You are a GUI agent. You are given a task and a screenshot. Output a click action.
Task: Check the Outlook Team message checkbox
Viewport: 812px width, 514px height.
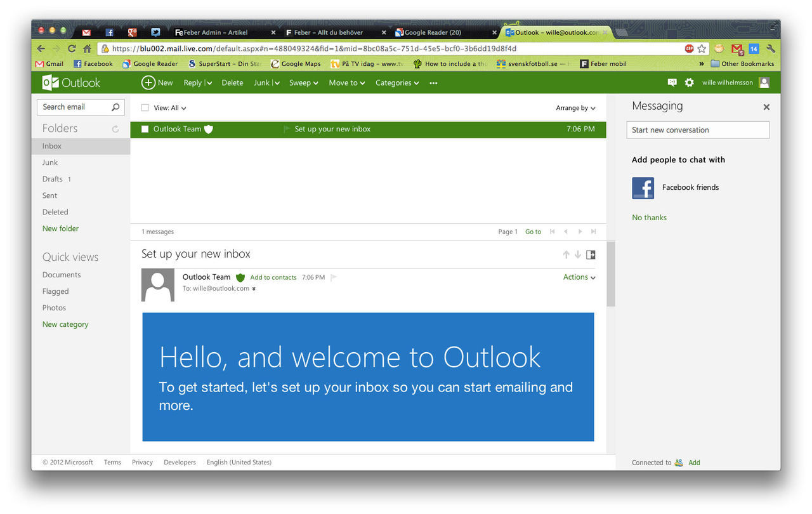pyautogui.click(x=145, y=129)
